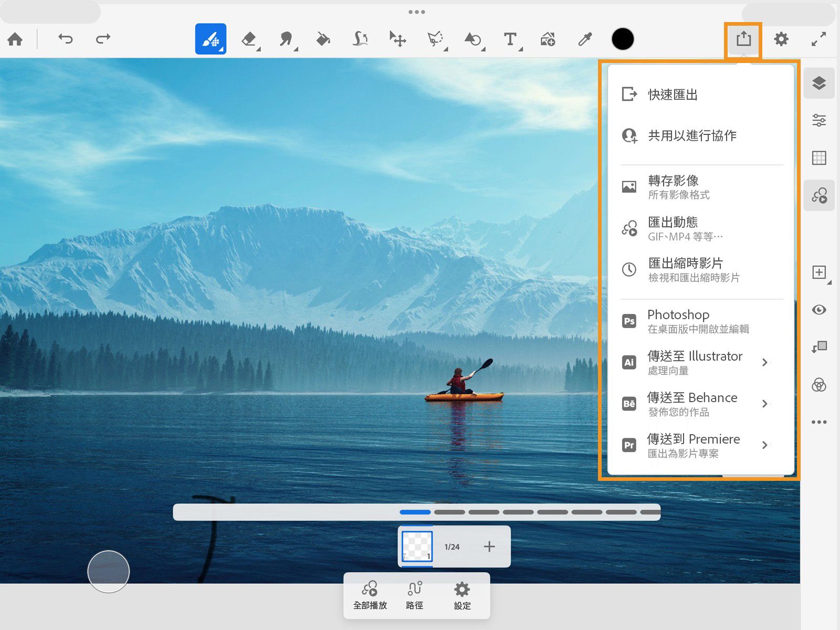Toggle the motion panel icon

819,195
